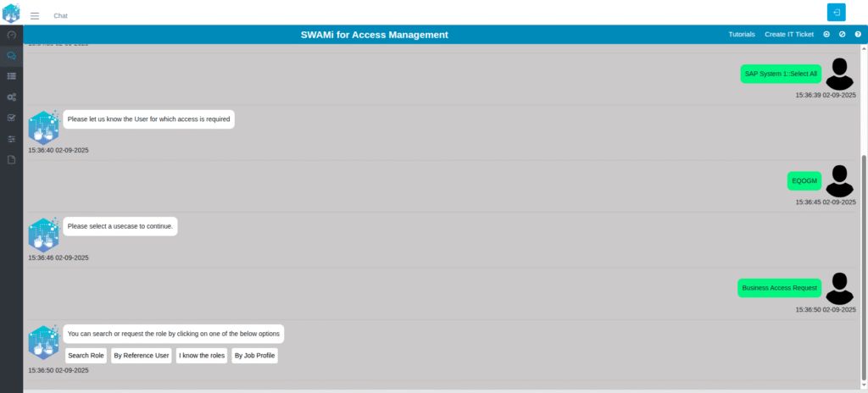Click the checkmark tasks sidebar icon
Screen dimensions: 868x393
point(11,118)
